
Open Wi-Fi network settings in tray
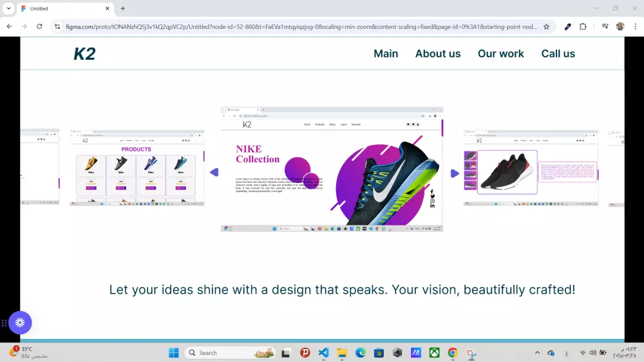click(583, 352)
